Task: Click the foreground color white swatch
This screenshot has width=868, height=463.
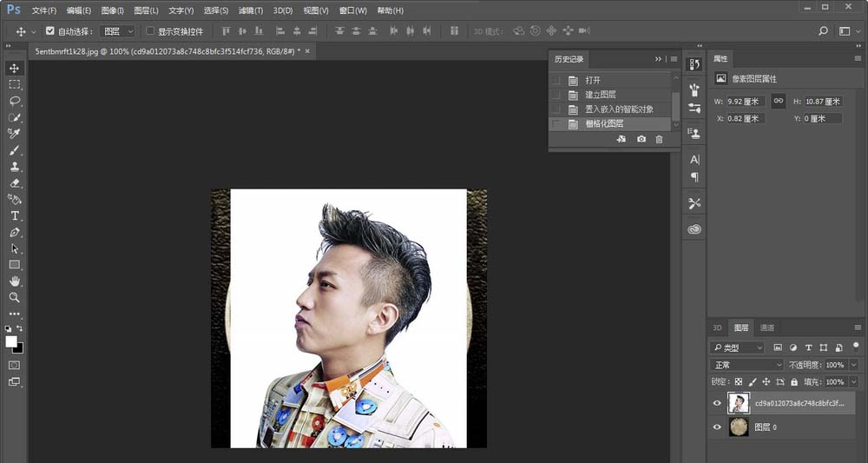Action: [x=11, y=342]
